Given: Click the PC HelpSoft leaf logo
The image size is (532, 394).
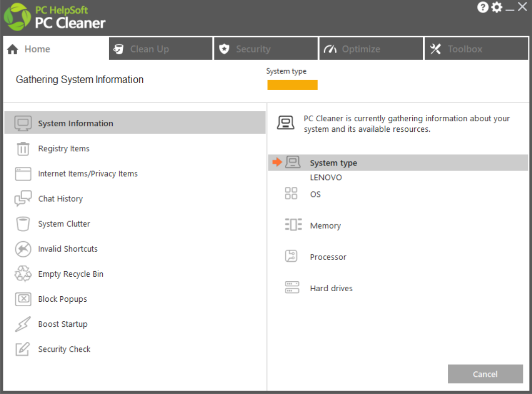Looking at the screenshot, I should 18,17.
